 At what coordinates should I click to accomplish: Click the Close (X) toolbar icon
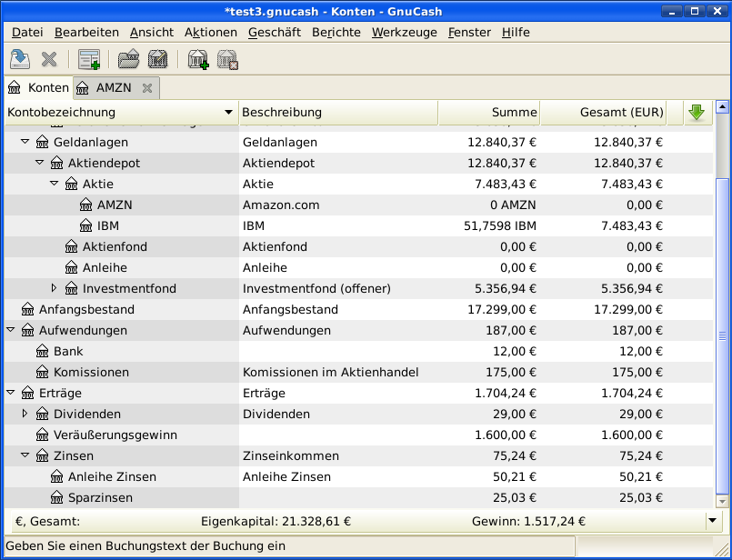tap(49, 60)
